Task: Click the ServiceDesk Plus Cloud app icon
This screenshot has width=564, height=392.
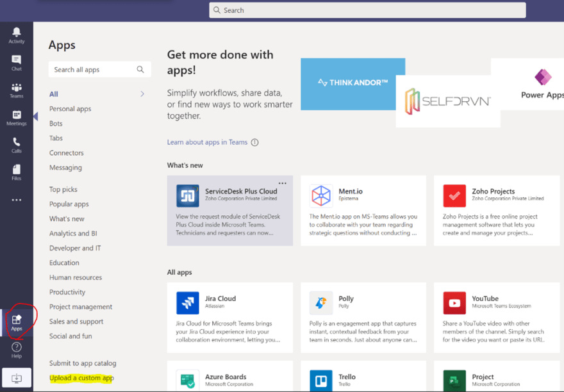Action: pos(187,195)
